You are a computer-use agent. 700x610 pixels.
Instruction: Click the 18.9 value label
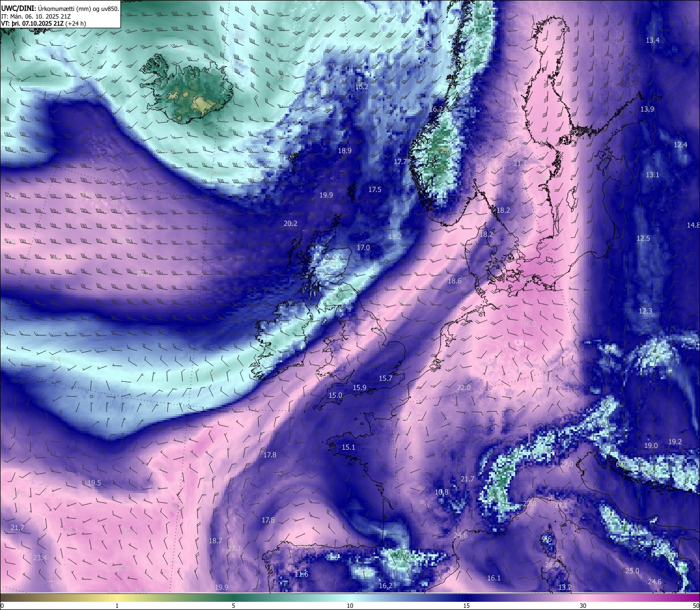(345, 151)
